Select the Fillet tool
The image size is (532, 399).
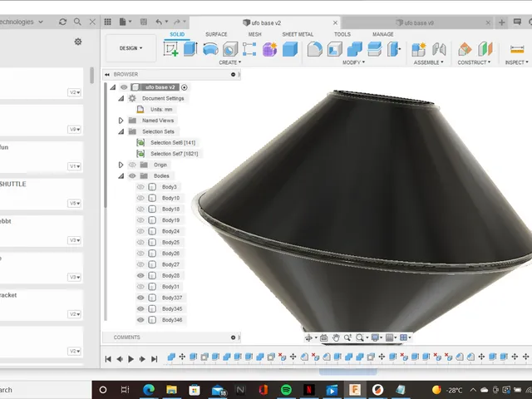click(x=314, y=49)
